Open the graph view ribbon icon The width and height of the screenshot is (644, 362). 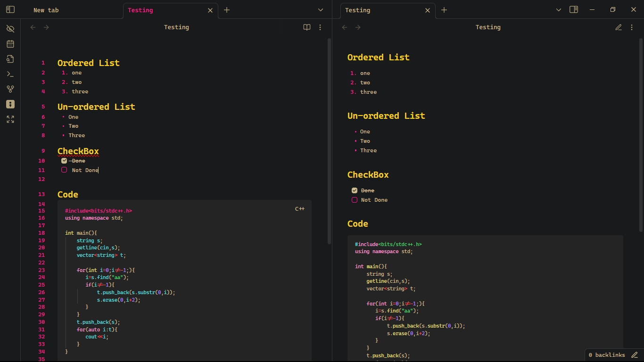[x=10, y=89]
